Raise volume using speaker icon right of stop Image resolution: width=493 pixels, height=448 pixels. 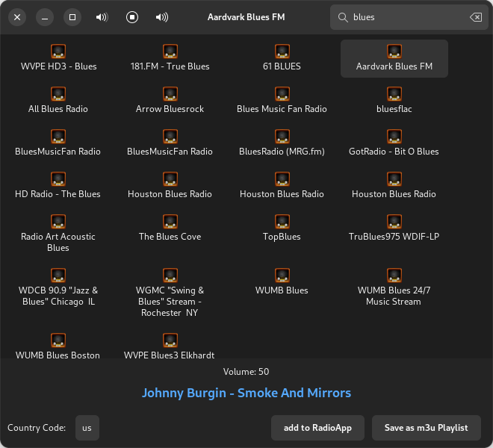click(162, 17)
